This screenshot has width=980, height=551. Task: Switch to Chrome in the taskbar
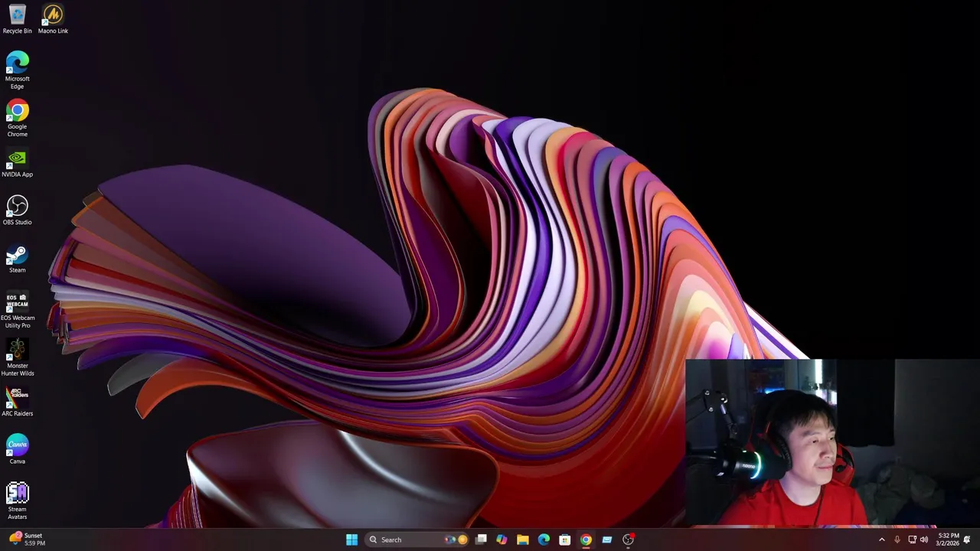click(x=586, y=540)
